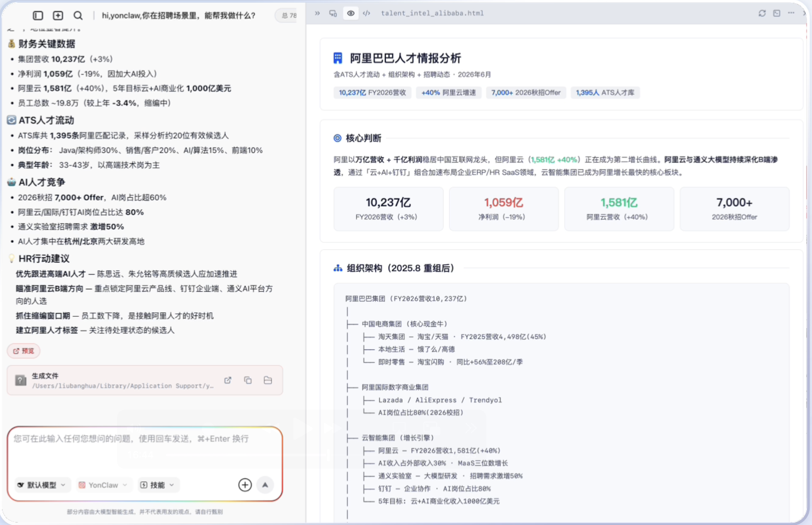Click the 预览 preview button
Image resolution: width=812 pixels, height=525 pixels.
point(23,351)
